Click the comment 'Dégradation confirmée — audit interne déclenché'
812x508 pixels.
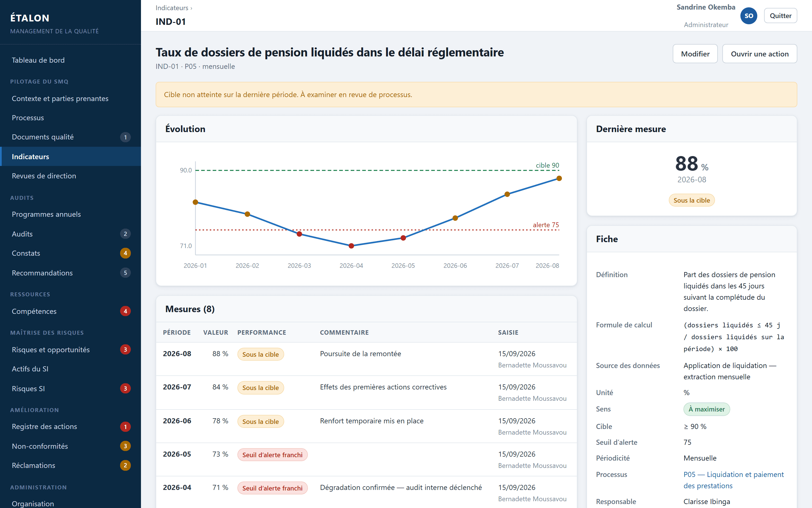point(401,487)
